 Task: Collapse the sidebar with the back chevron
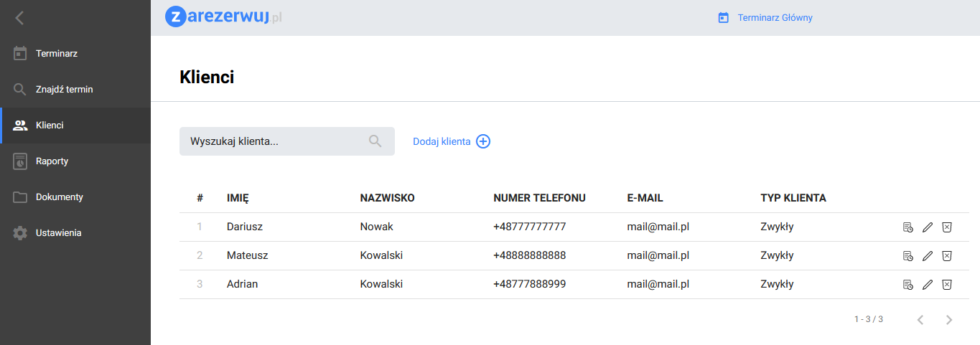19,18
